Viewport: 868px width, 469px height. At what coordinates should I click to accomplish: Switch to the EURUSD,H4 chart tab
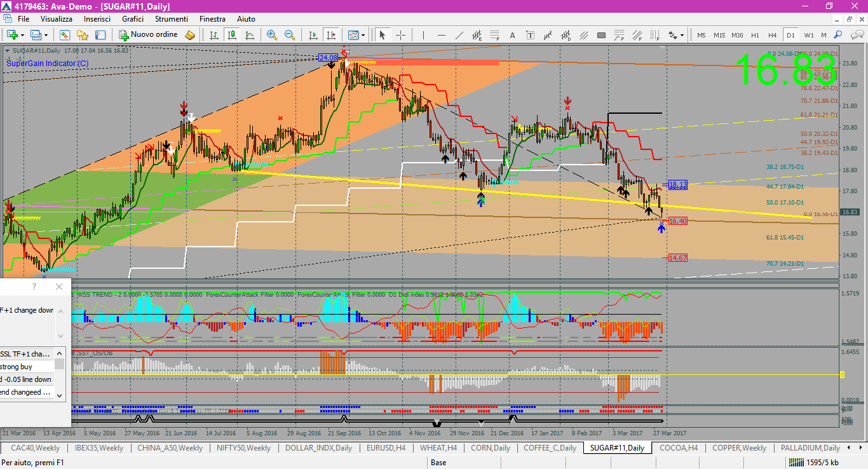click(386, 448)
